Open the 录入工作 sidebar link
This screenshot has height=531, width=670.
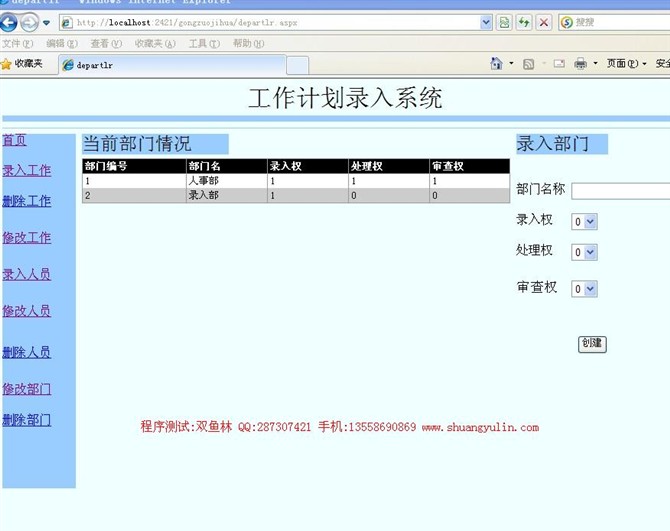click(x=27, y=170)
